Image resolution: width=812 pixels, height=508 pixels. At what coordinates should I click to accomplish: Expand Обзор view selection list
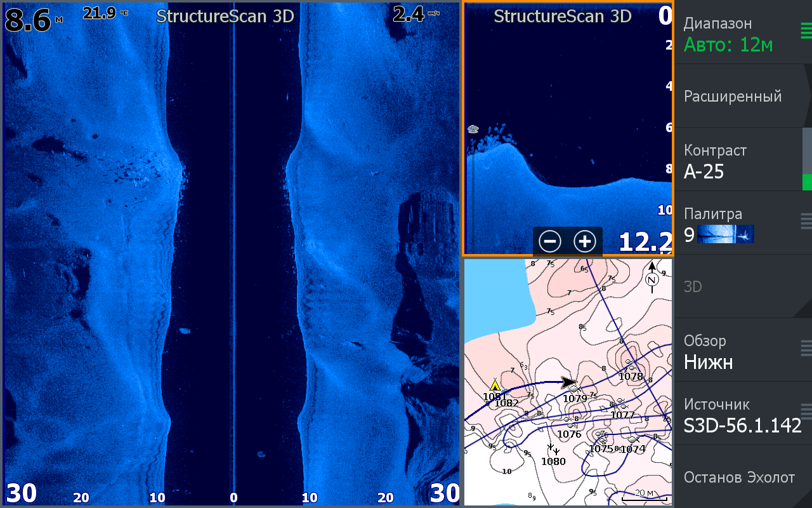tap(739, 351)
